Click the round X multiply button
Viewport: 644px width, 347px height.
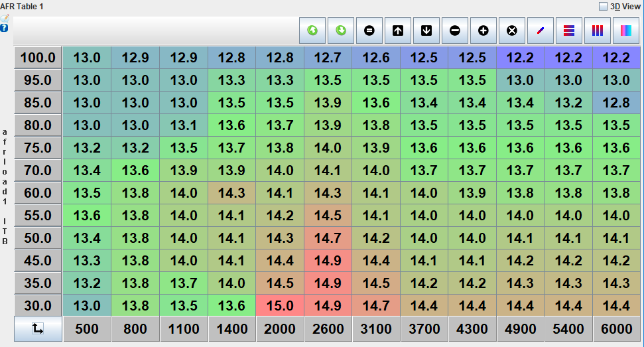[511, 31]
